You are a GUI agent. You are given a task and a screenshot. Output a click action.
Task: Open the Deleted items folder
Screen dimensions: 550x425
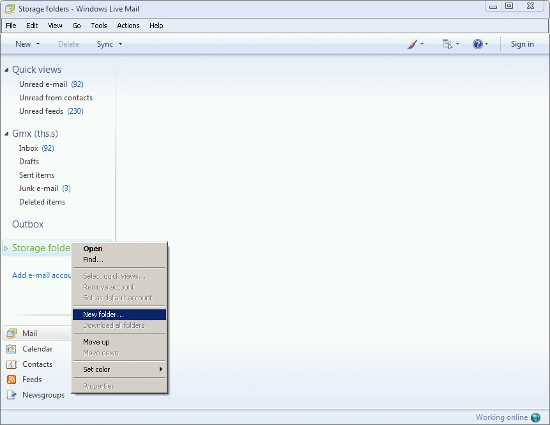point(42,202)
